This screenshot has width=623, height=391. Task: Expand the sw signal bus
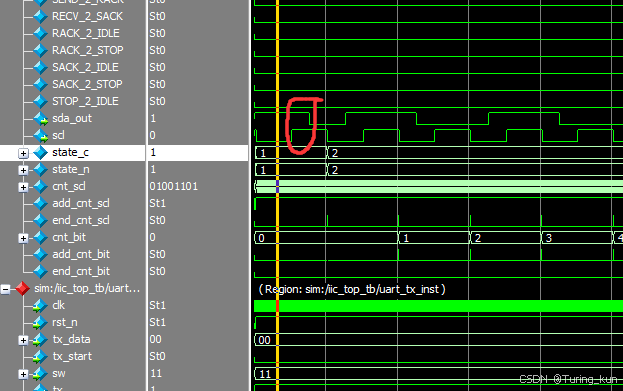tap(23, 374)
